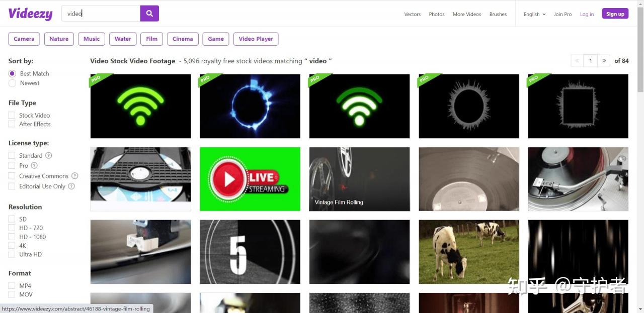This screenshot has height=313, width=644.
Task: Open the blue glowing ring thumbnail
Action: click(x=250, y=106)
